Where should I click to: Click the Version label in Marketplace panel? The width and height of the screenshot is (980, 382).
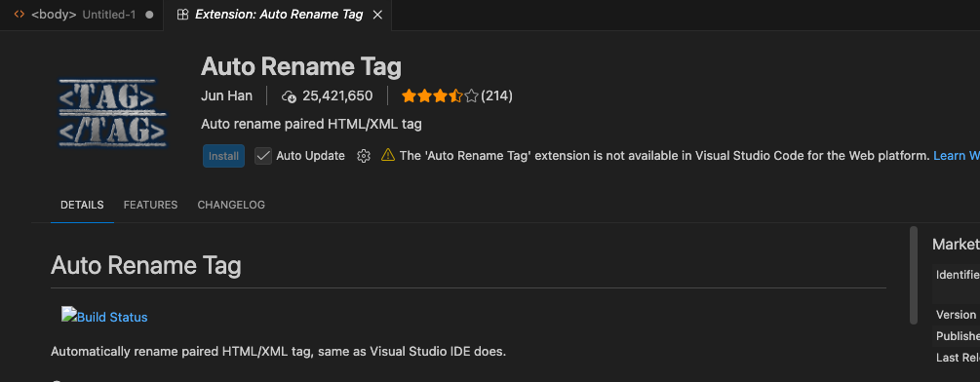click(957, 315)
